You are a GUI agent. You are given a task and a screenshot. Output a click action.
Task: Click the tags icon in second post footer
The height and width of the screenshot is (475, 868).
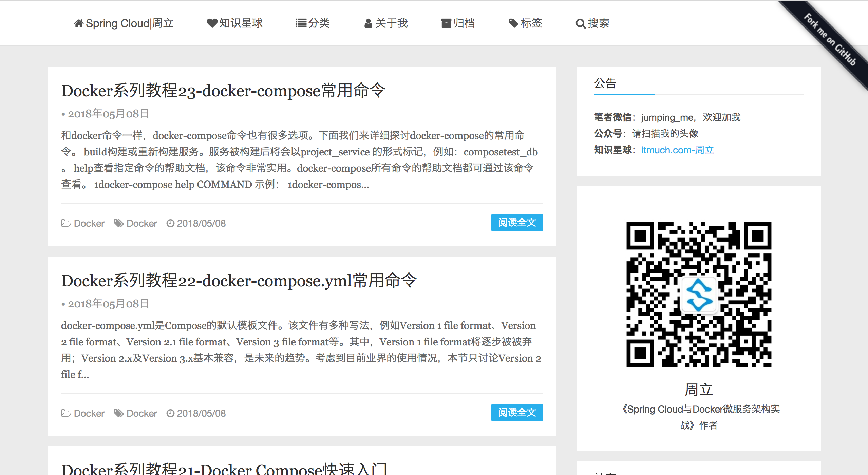[x=118, y=413]
